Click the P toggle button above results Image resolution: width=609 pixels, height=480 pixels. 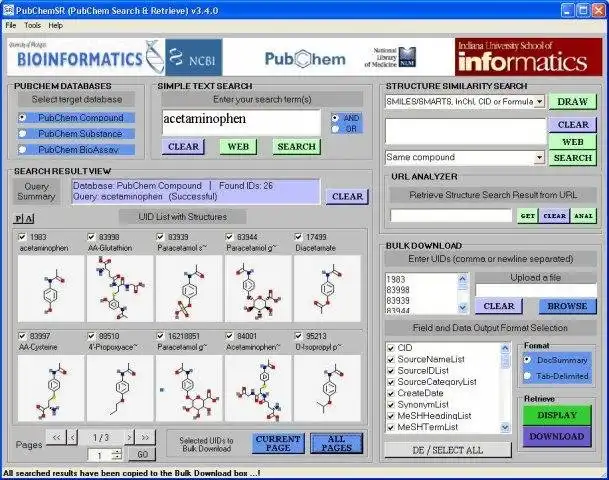[18, 219]
